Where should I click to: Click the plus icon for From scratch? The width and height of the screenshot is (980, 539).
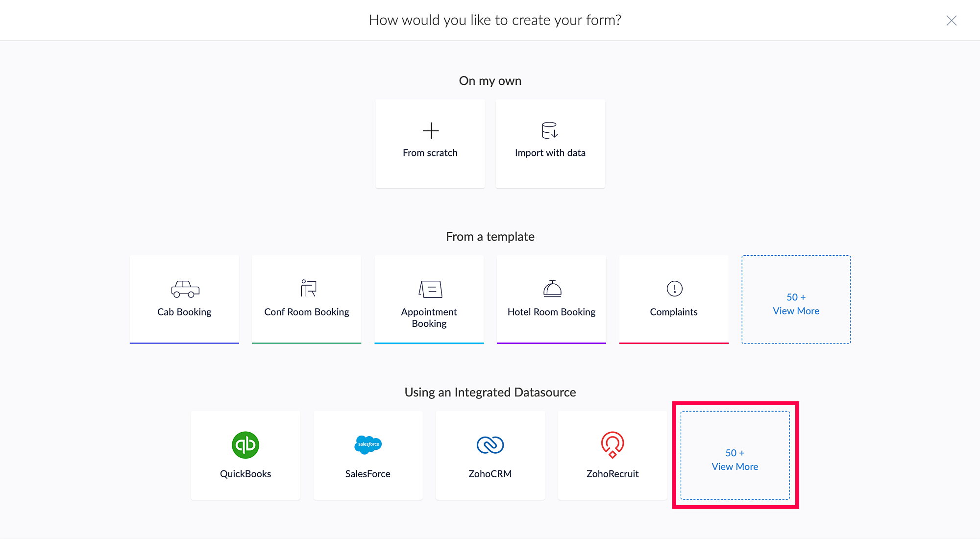click(x=430, y=131)
